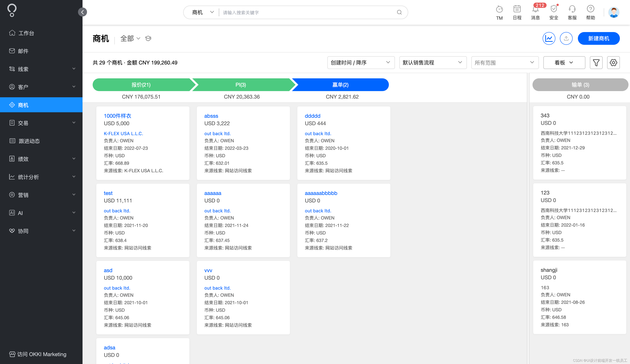The width and height of the screenshot is (630, 364).
Task: Open the aaaaaabbbbb opportunity
Action: tap(321, 193)
